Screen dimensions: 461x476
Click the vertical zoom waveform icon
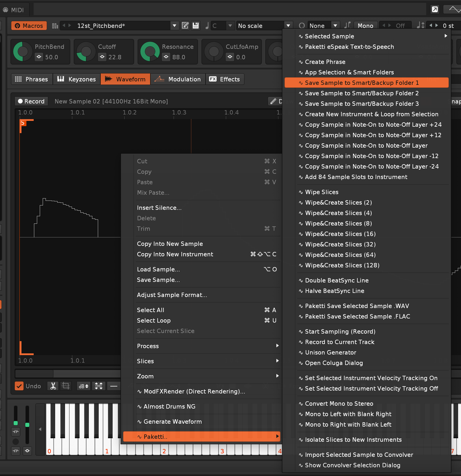click(99, 386)
